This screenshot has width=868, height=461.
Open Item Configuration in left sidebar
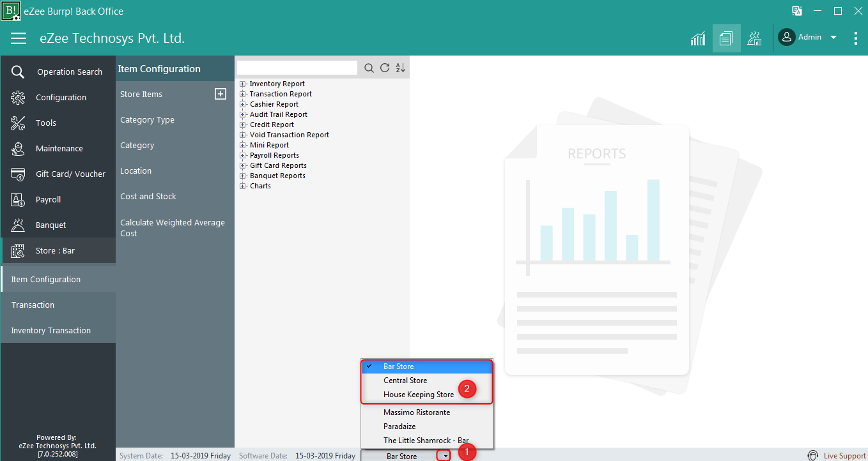58,279
